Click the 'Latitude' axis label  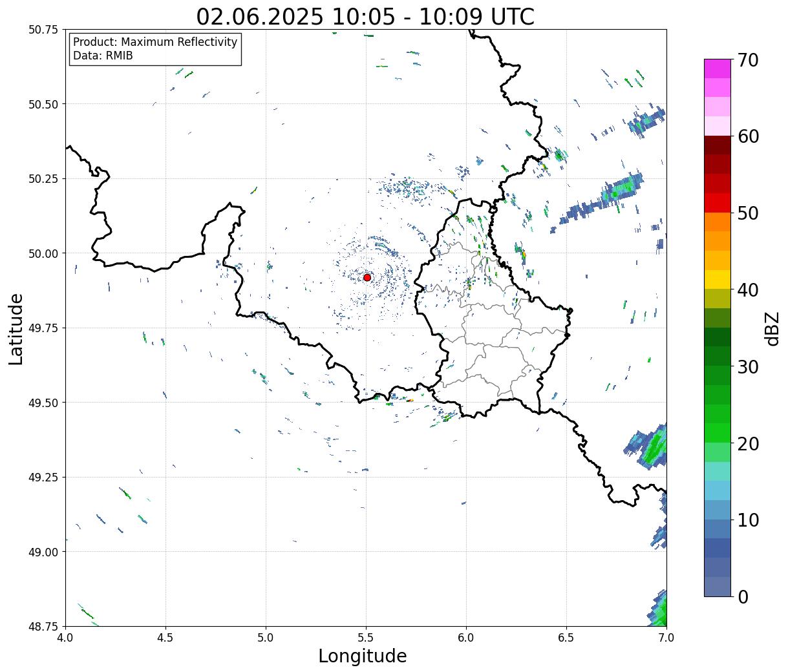pyautogui.click(x=16, y=328)
